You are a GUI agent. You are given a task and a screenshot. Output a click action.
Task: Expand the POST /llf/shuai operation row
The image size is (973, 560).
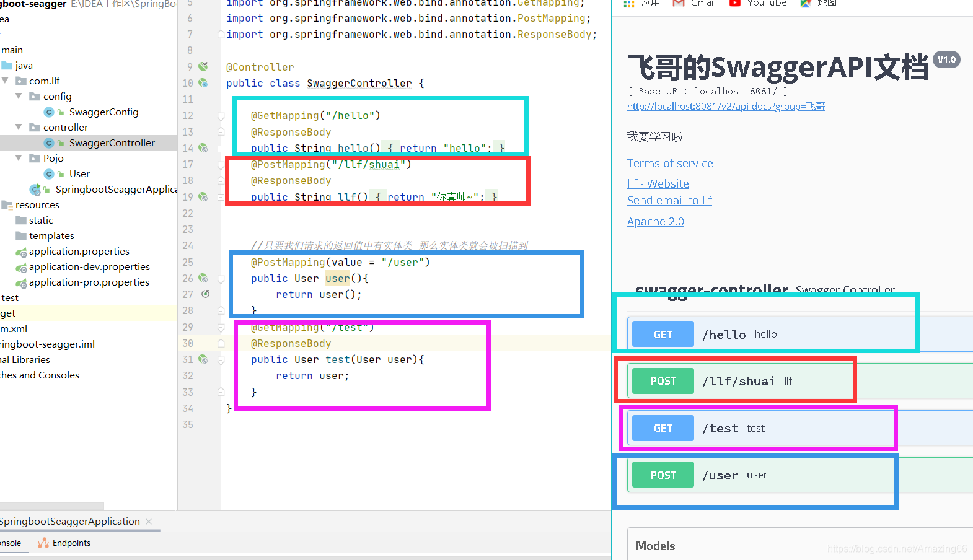[x=800, y=381]
